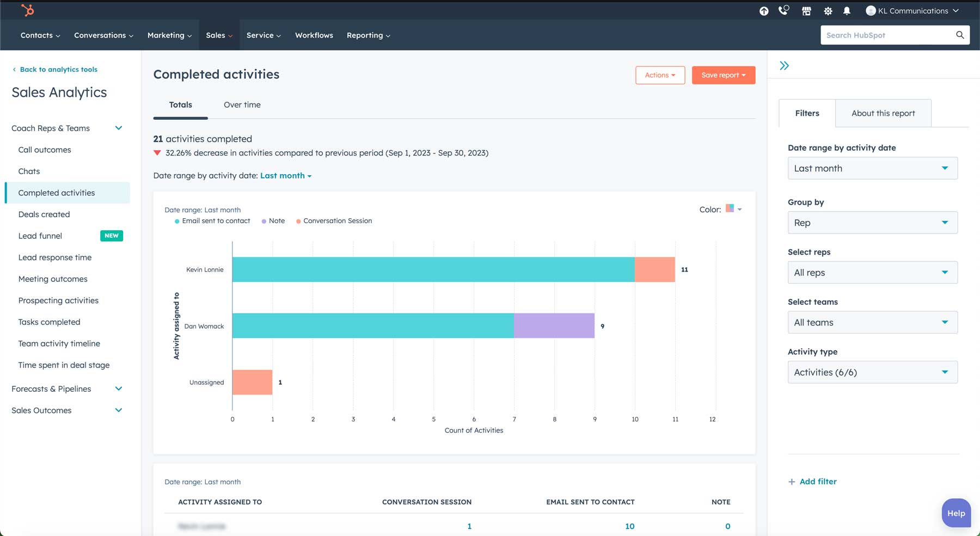Open the Group by Rep dropdown
Image resolution: width=980 pixels, height=536 pixels.
[x=872, y=223]
